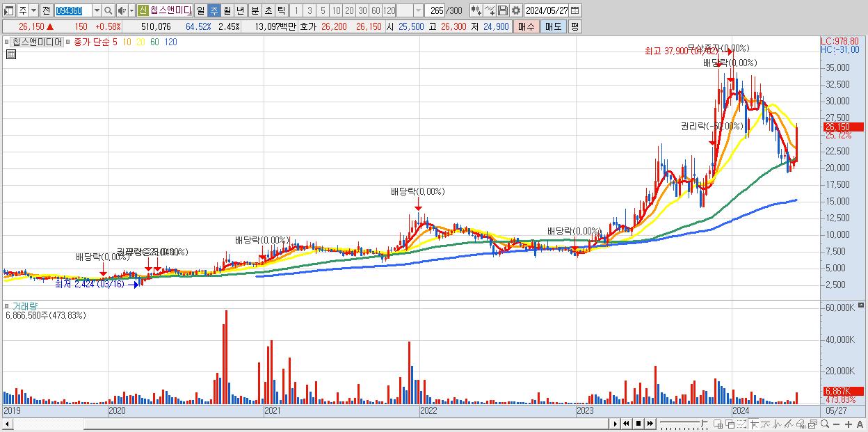Click the small grid icon under the stock name
868x432 pixels.
click(10, 54)
